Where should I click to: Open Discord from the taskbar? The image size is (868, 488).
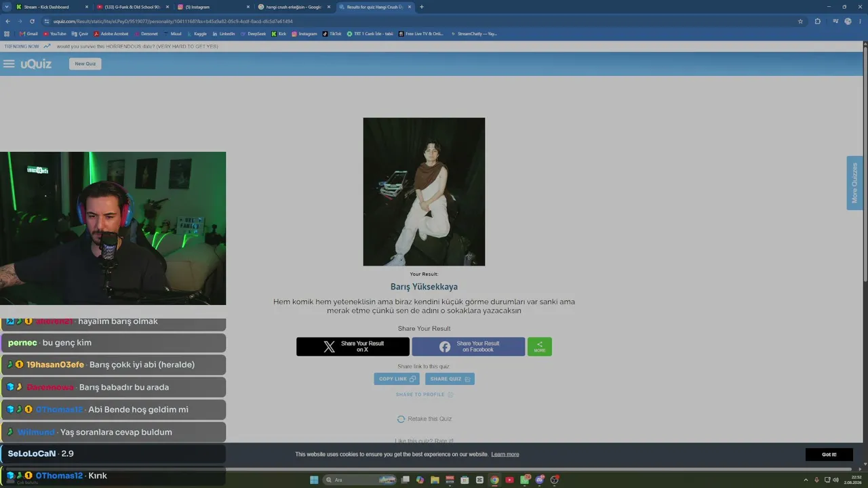tap(540, 480)
